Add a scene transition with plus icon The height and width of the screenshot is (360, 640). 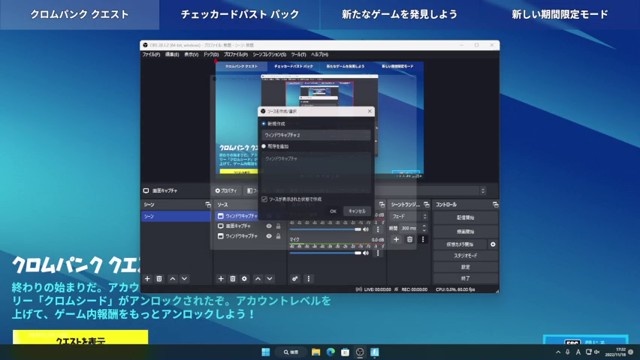[396, 240]
